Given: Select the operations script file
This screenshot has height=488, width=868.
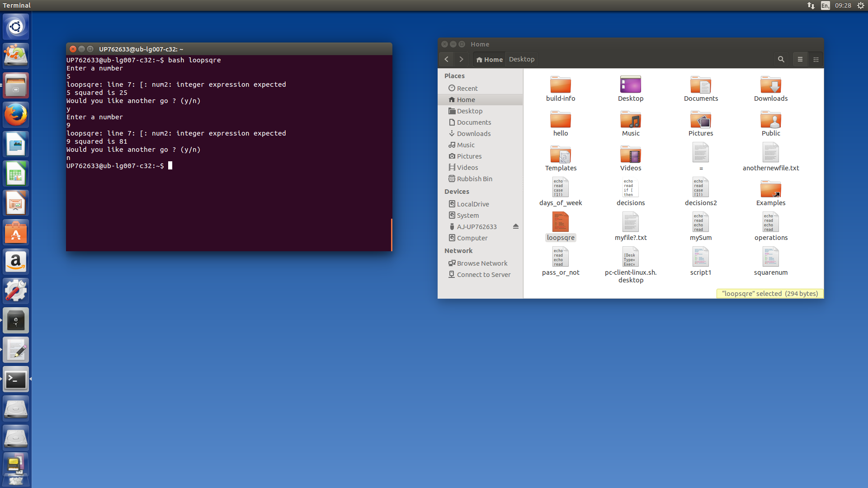Looking at the screenshot, I should tap(771, 227).
